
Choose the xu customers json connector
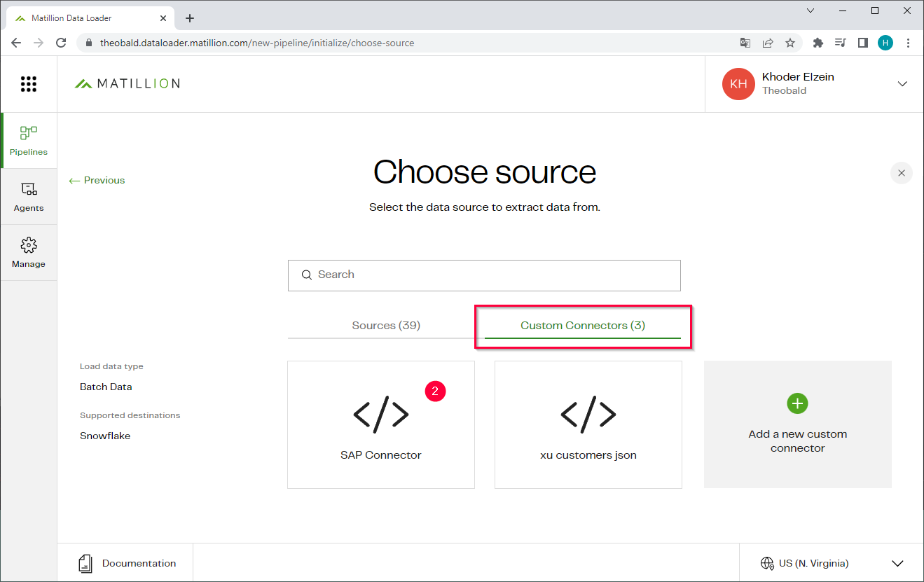(588, 424)
